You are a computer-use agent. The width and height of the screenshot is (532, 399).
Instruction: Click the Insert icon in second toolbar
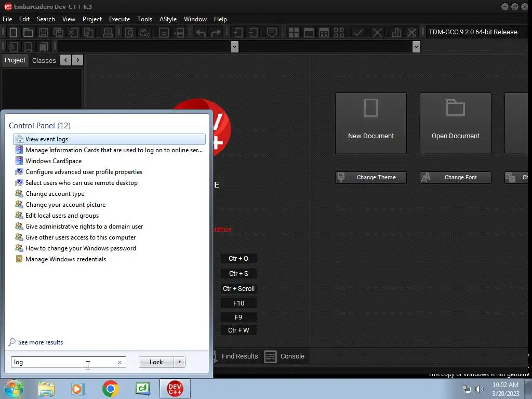tap(13, 46)
